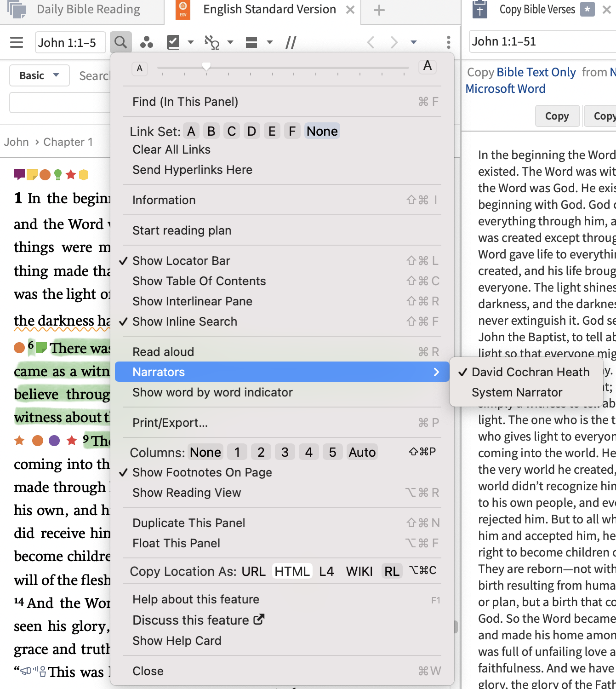Click the ESV resource tab icon
This screenshot has width=616, height=689.
tap(183, 10)
